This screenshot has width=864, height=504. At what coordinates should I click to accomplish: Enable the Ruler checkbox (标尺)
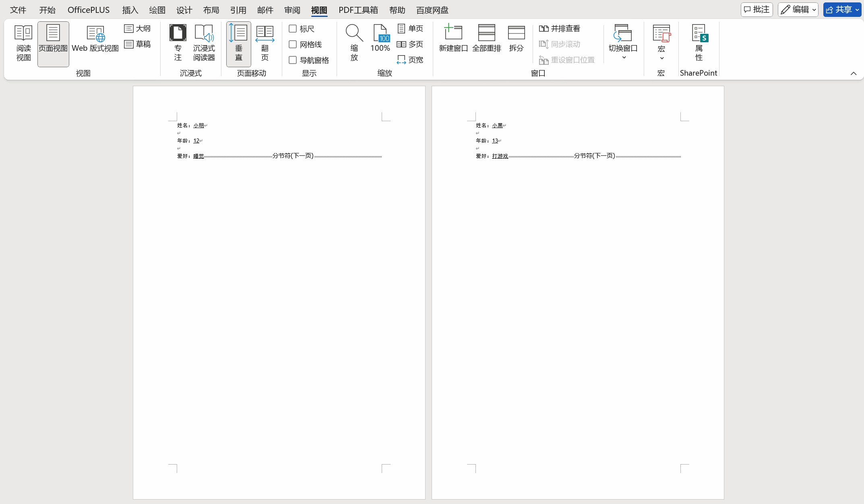coord(293,29)
